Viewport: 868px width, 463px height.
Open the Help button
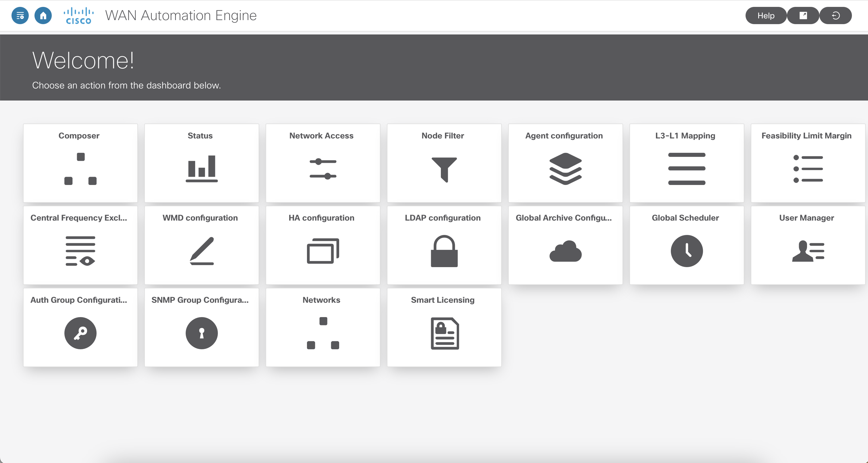pyautogui.click(x=766, y=16)
